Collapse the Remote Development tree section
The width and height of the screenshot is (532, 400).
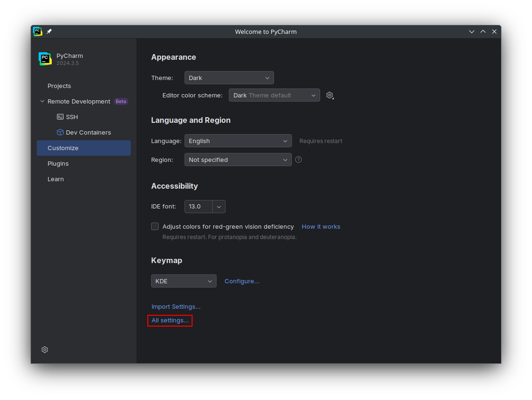42,101
